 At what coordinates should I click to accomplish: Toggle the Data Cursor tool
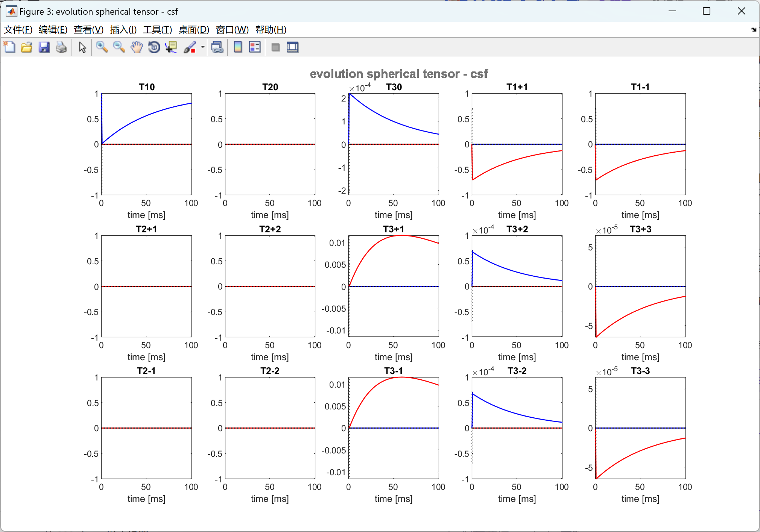[171, 47]
